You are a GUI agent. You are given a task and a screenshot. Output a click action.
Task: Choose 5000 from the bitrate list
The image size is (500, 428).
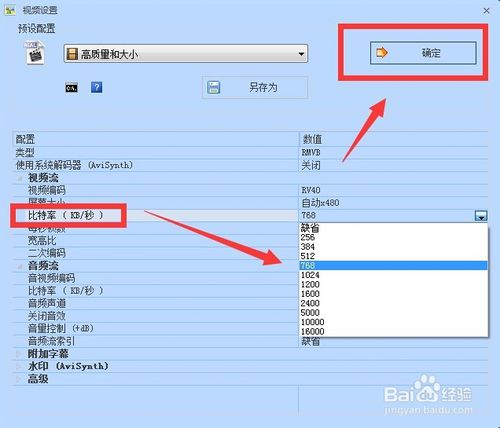(393, 312)
